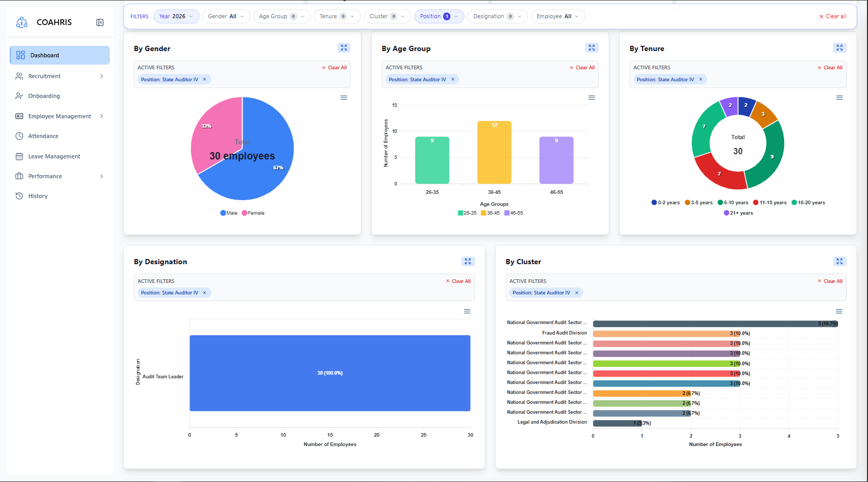Viewport: 868px width, 482px height.
Task: Toggle the 26-35 age group legend
Action: (x=467, y=213)
